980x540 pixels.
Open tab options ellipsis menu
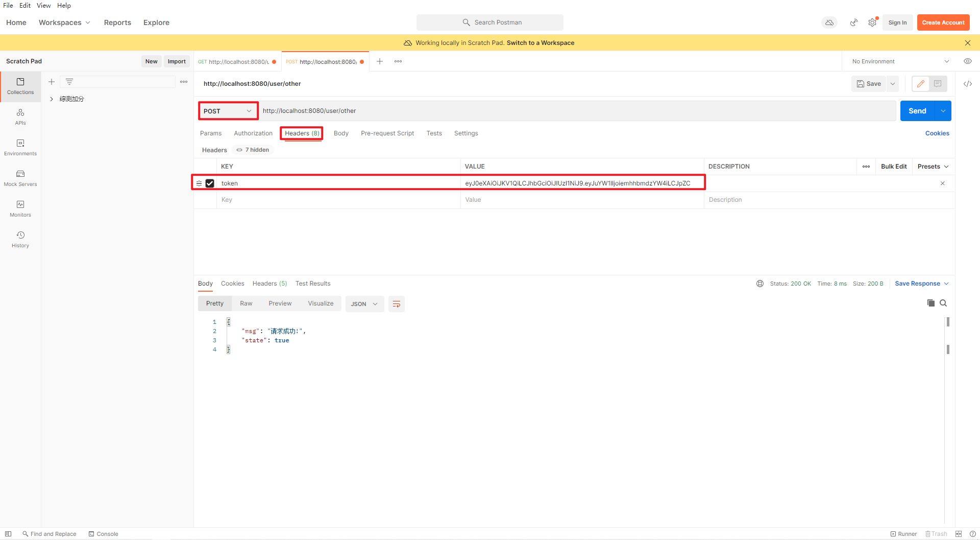click(398, 61)
